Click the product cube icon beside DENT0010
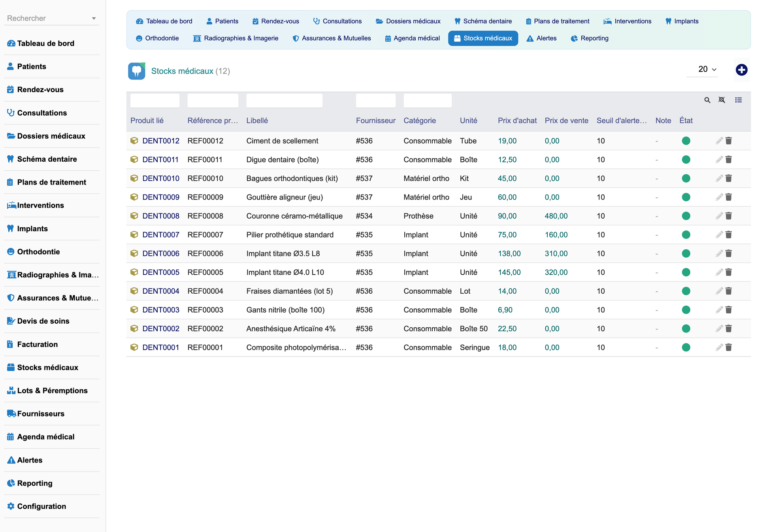The width and height of the screenshot is (769, 532). (x=134, y=178)
